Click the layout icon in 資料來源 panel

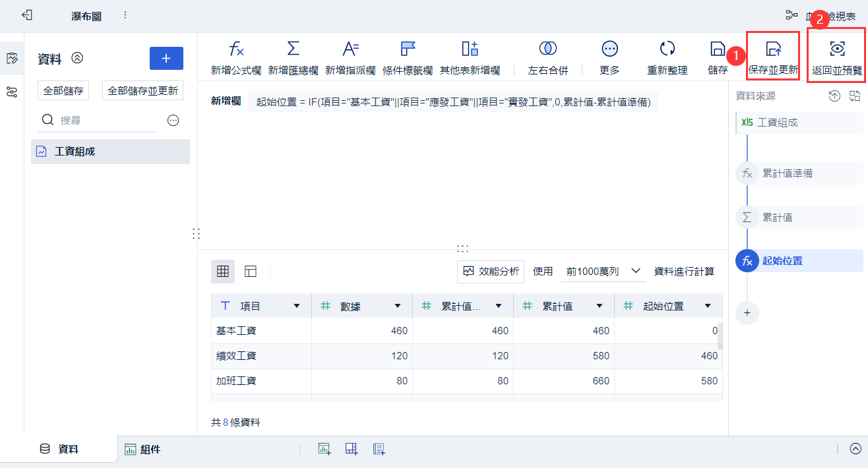(855, 96)
